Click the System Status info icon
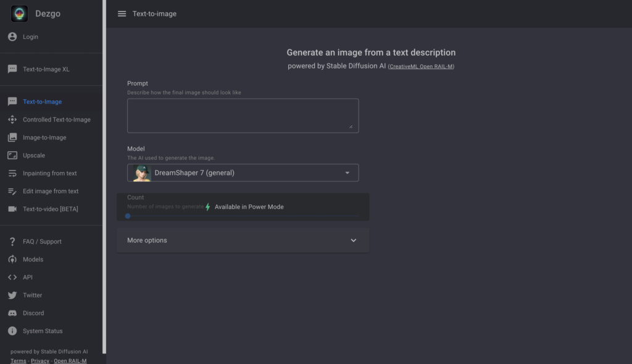 point(12,331)
